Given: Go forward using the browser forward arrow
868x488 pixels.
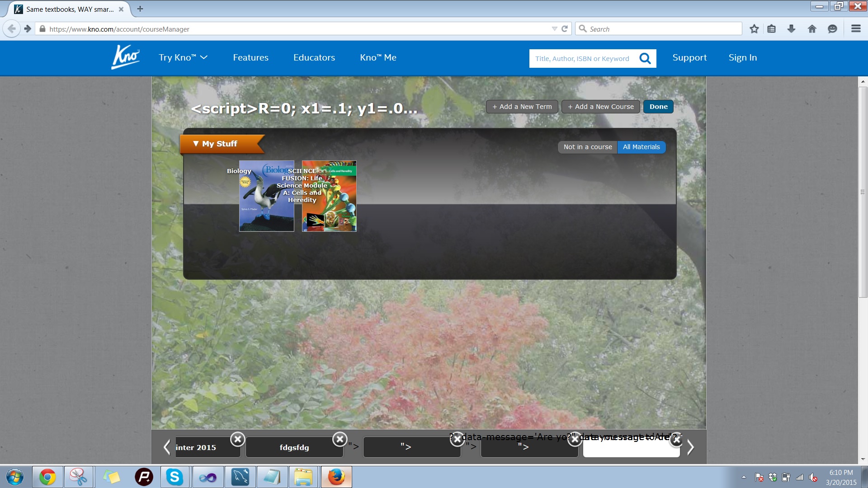Looking at the screenshot, I should click(x=28, y=29).
